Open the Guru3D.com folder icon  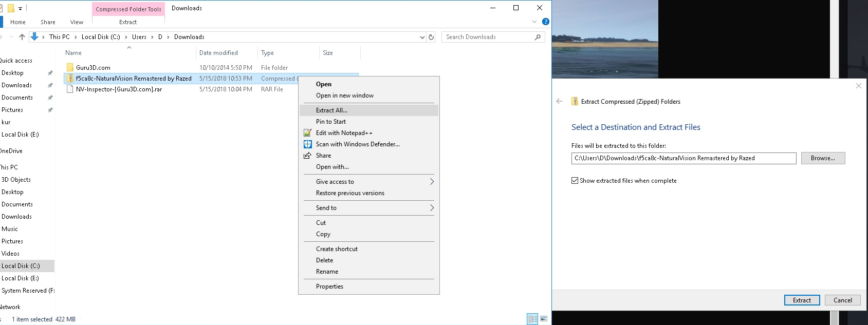click(x=70, y=68)
